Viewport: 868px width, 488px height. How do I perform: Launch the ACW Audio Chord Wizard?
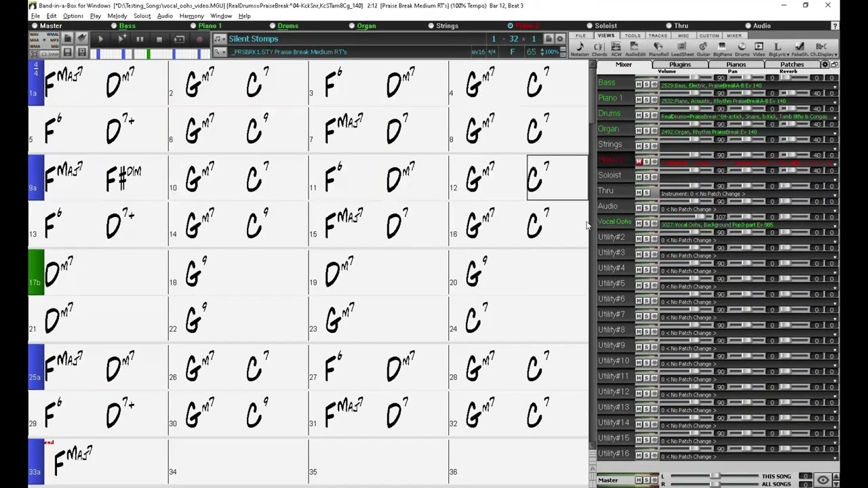(616, 49)
